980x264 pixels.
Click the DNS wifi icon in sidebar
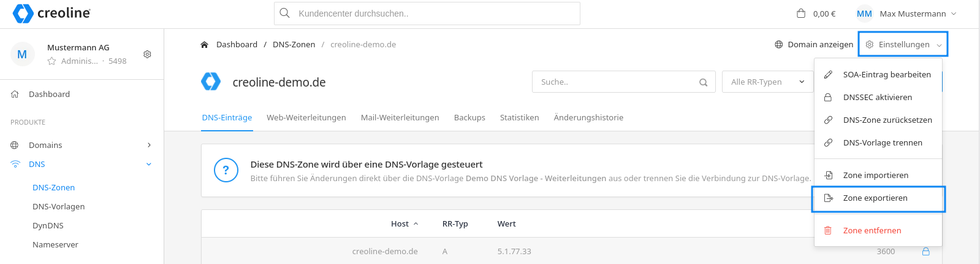[x=15, y=164]
